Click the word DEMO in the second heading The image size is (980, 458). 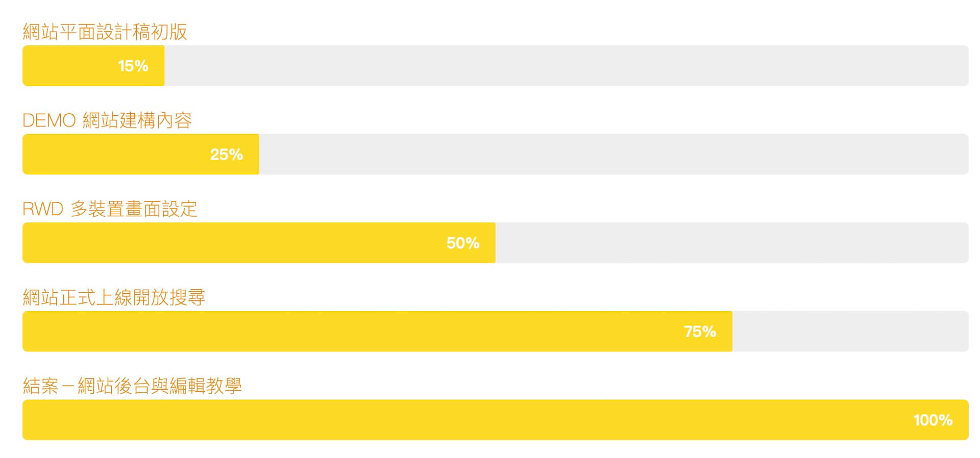[x=49, y=121]
